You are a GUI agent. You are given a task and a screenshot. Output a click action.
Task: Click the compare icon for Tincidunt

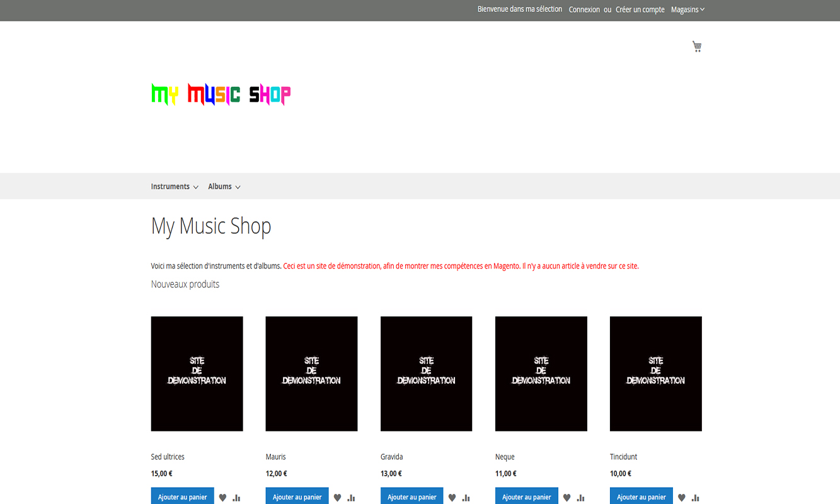696,497
